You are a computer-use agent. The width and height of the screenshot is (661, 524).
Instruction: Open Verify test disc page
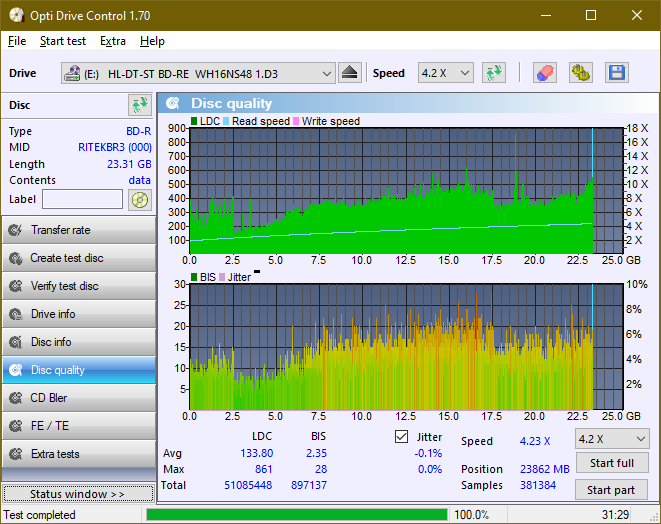[x=79, y=286]
